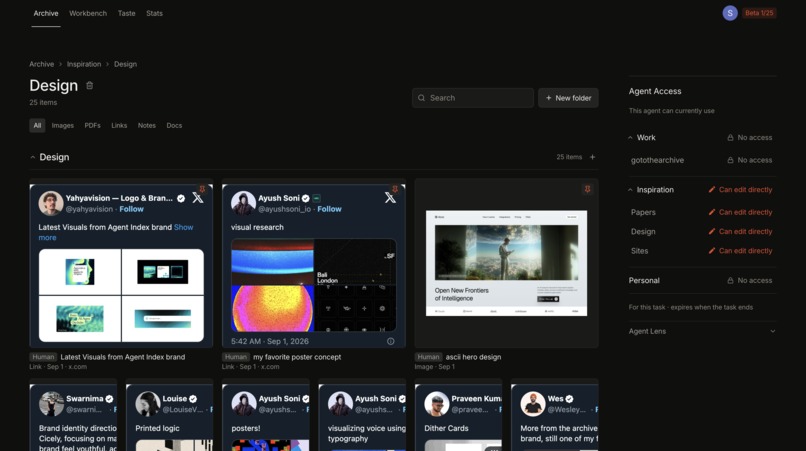
Task: Click the trash icon next to Design title
Action: coord(89,85)
